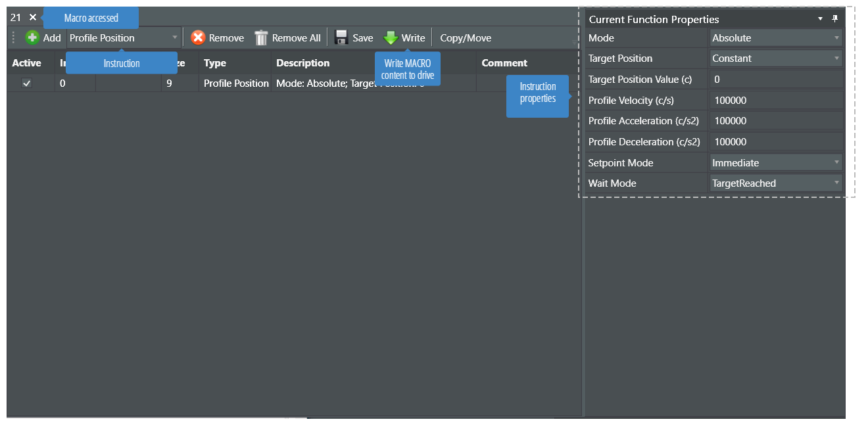Screen dimensions: 868x432
Task: Edit the Profile Deceleration value field
Action: coord(776,141)
